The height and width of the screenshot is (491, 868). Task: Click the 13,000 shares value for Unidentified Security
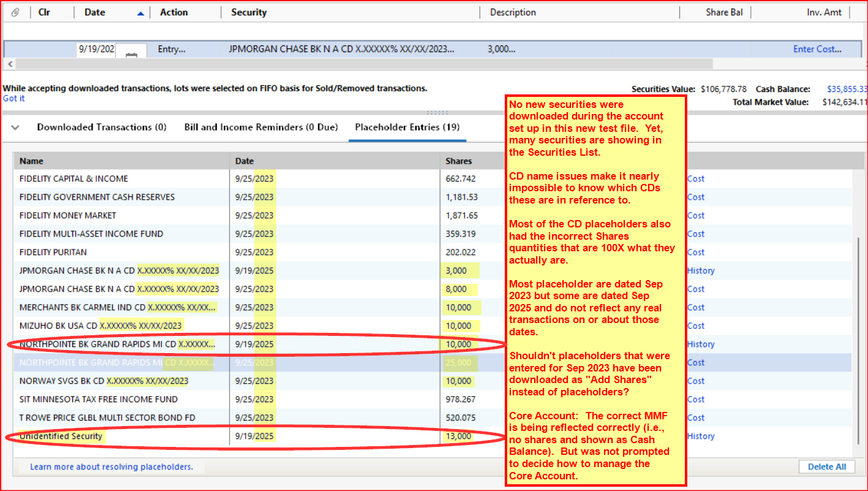(459, 436)
